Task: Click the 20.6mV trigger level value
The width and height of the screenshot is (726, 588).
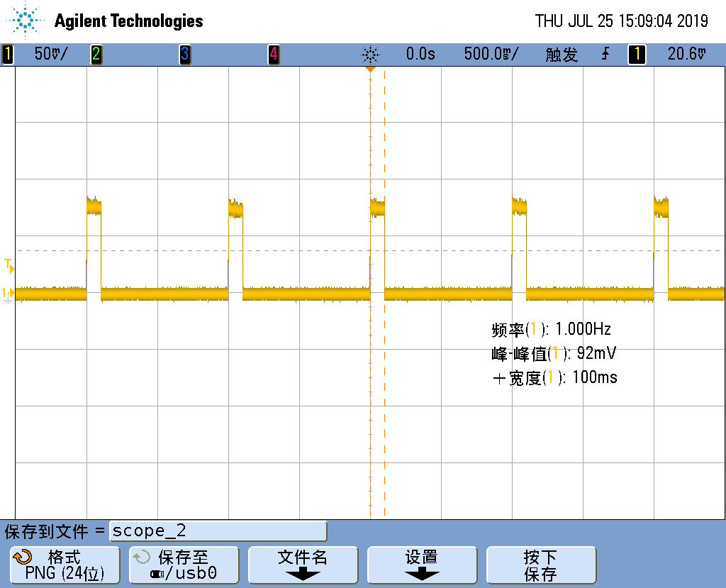Action: (687, 54)
